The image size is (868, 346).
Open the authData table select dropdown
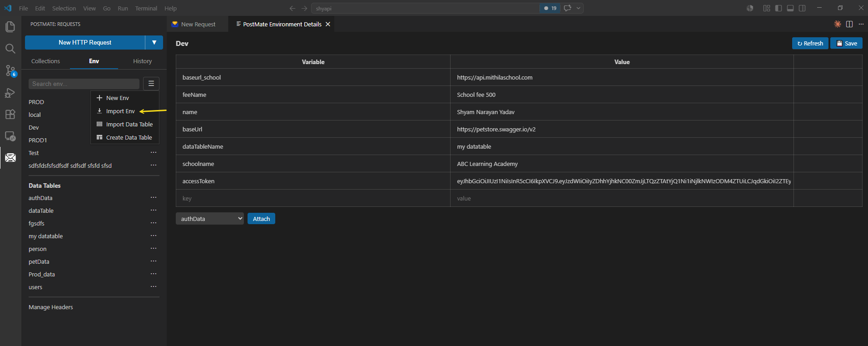(210, 219)
